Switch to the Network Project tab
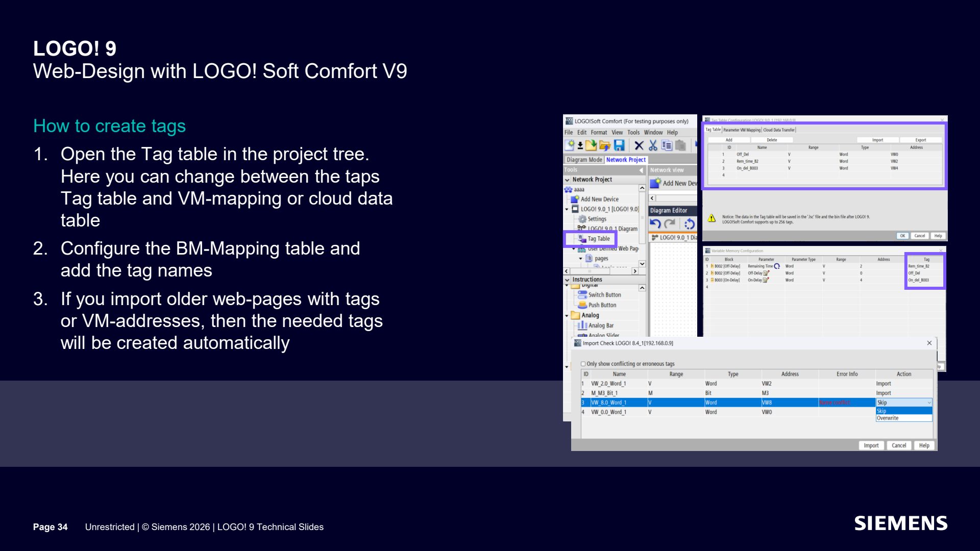The width and height of the screenshot is (980, 551). tap(626, 160)
